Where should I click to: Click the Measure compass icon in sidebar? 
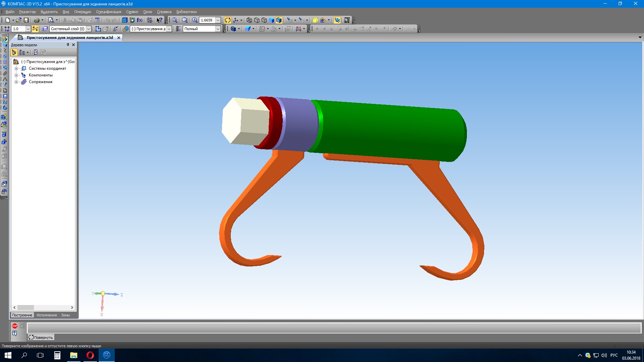(x=5, y=79)
